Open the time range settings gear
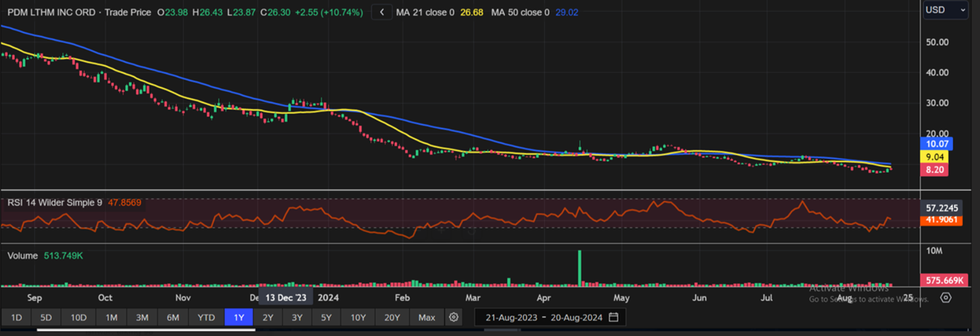Screen dimensions: 980x336 tap(454, 317)
